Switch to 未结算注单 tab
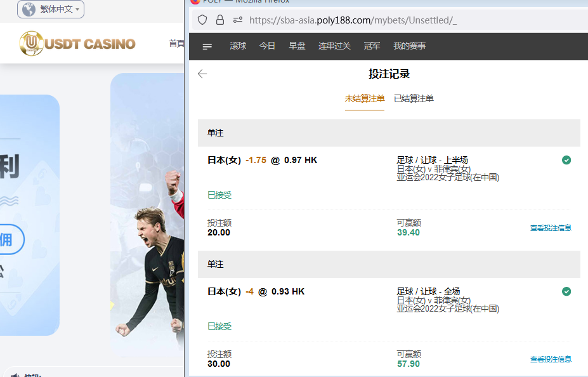588x377 pixels. (365, 98)
